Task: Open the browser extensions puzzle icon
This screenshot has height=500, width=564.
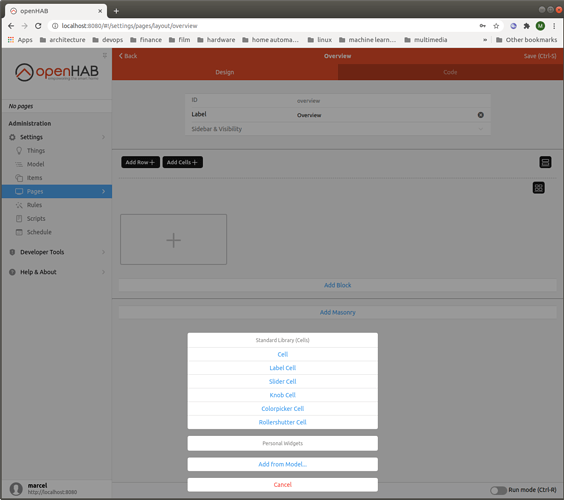Action: click(527, 26)
